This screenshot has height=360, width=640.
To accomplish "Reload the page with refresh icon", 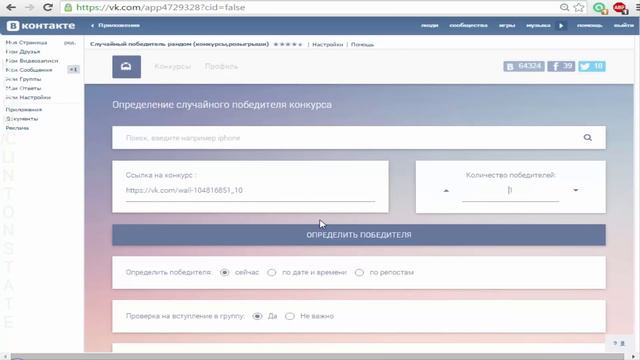I will [x=48, y=7].
